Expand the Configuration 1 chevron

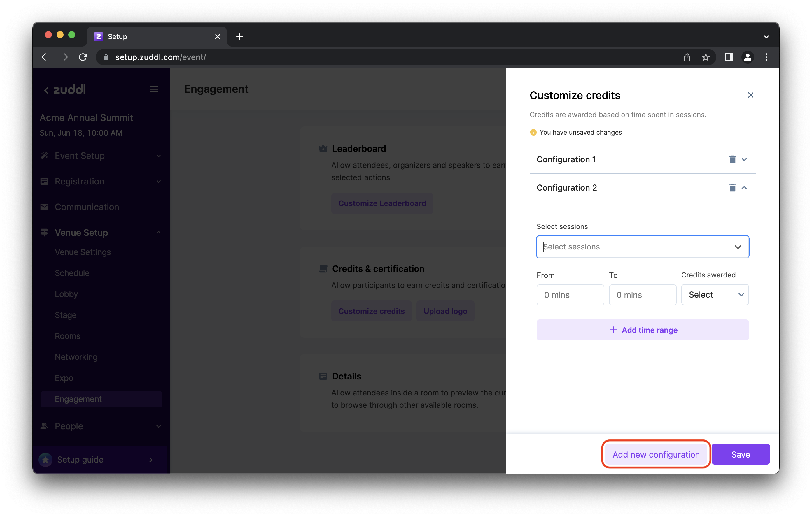745,159
